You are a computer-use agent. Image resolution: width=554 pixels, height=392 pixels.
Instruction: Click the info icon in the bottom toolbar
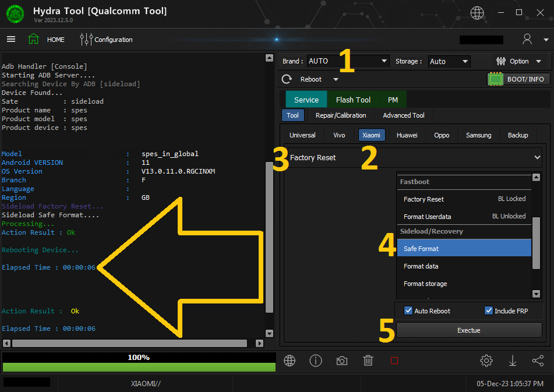click(x=316, y=361)
